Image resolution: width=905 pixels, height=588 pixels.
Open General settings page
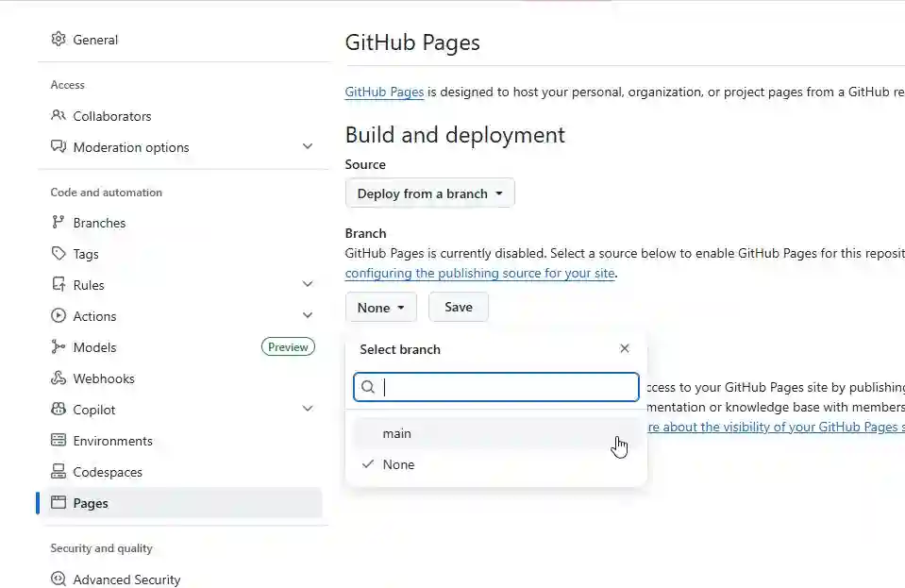[95, 40]
